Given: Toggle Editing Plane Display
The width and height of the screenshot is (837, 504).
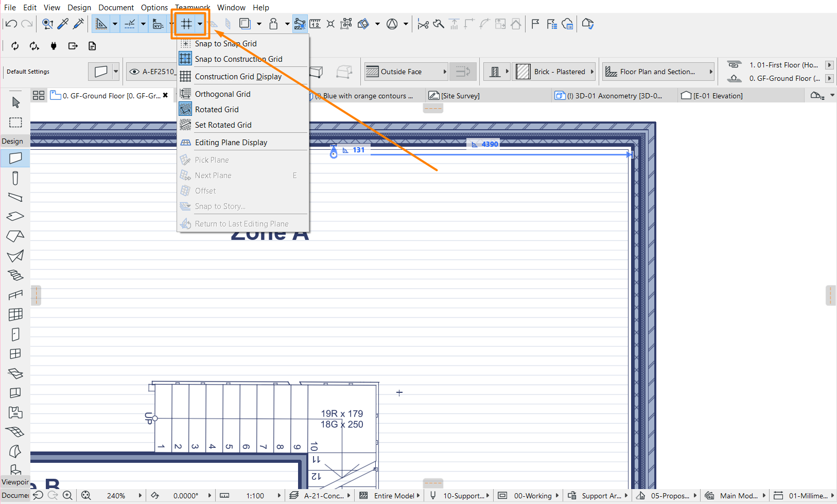Looking at the screenshot, I should 243,143.
